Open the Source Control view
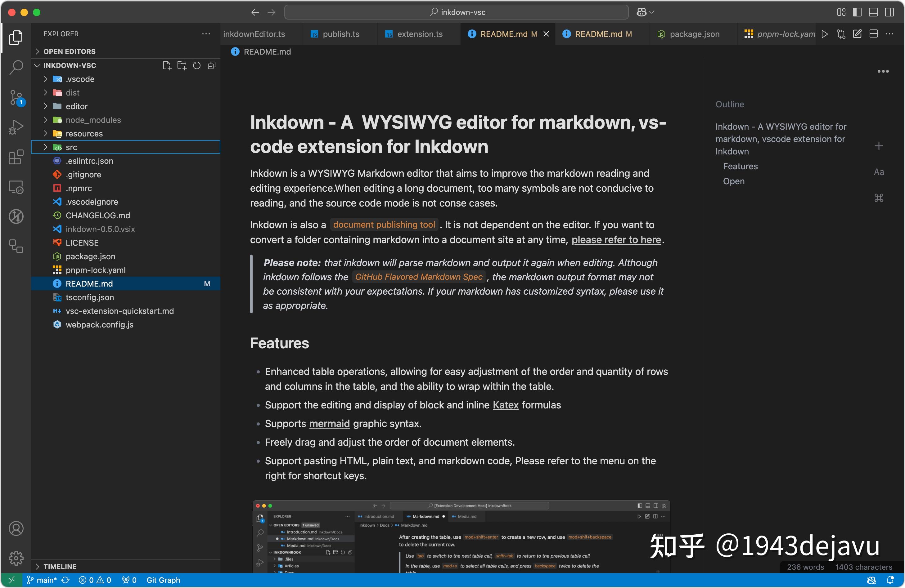 [16, 97]
